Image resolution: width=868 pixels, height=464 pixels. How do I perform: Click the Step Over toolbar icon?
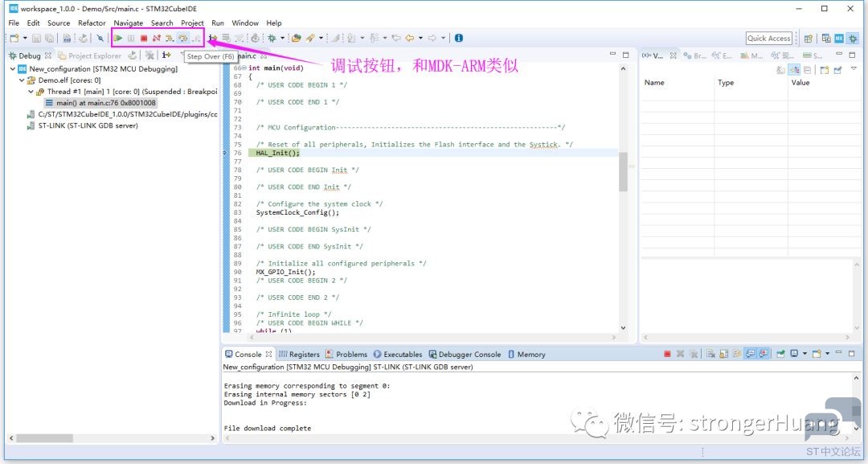[182, 38]
